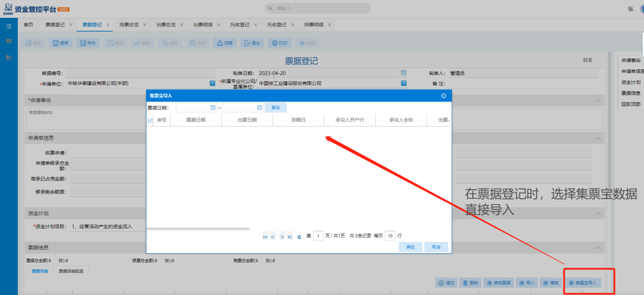
Task: Click the 退出 exit toolbar button
Action: [252, 43]
